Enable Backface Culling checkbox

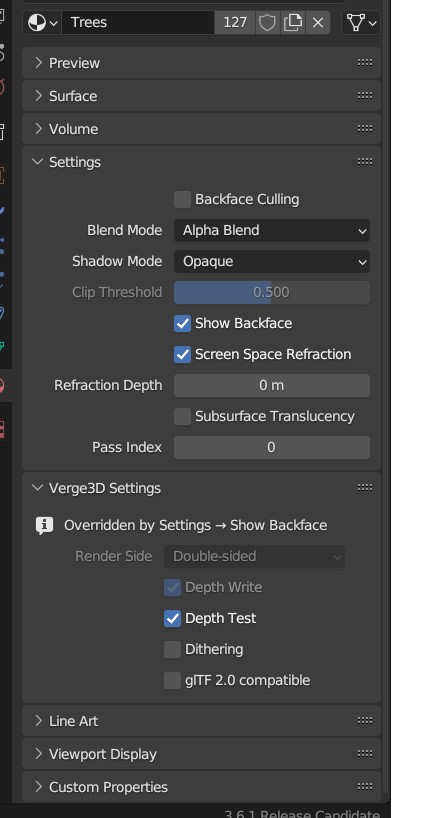click(x=182, y=199)
